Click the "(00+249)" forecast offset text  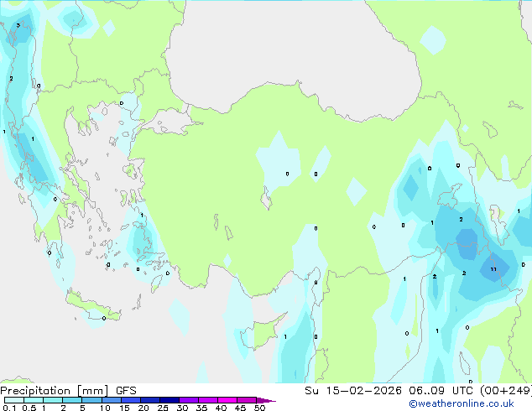[x=506, y=391]
